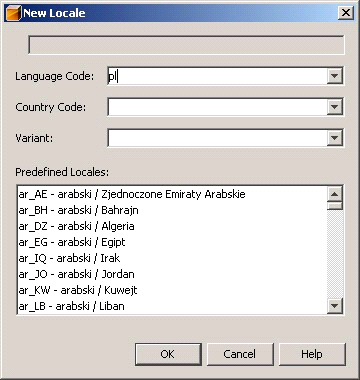Open the Help button
This screenshot has height=380, width=360.
tap(312, 354)
